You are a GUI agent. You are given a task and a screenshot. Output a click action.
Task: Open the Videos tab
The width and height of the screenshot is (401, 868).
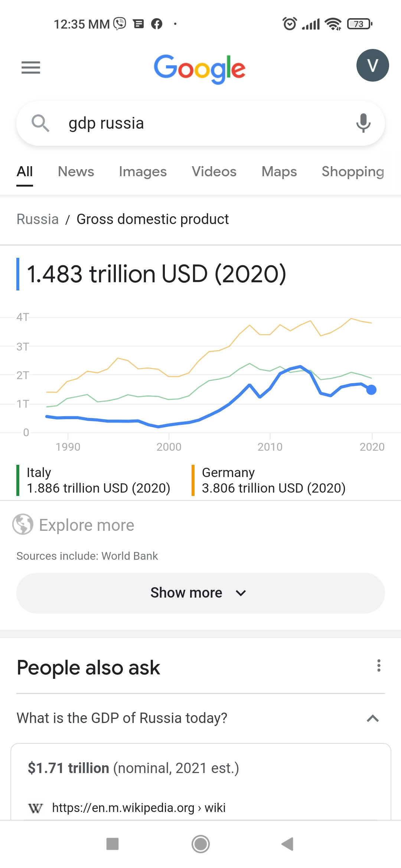(x=214, y=172)
